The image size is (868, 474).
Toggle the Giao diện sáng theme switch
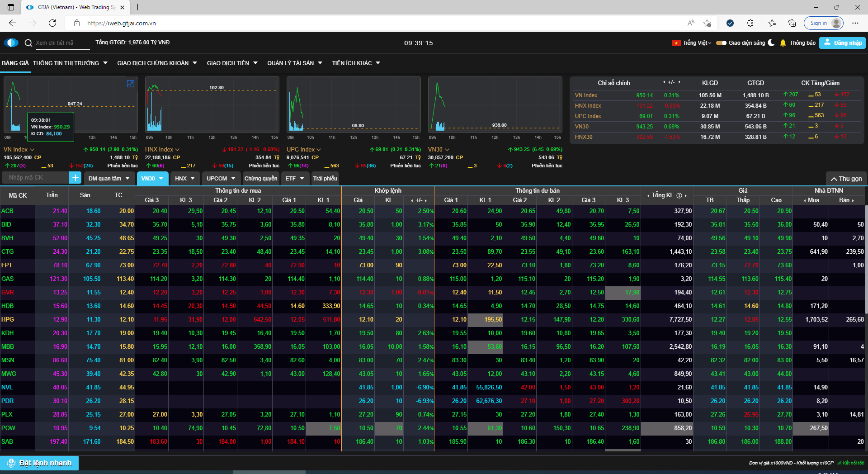721,43
